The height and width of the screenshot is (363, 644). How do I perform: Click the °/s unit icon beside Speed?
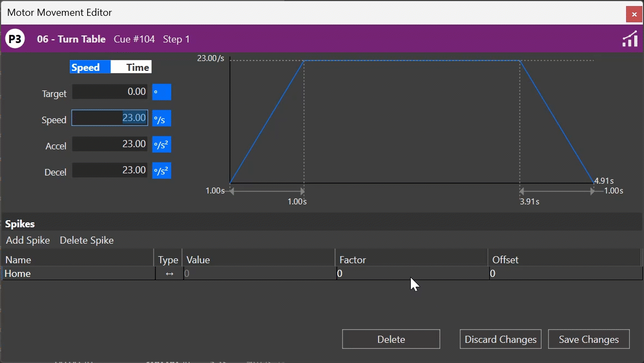tap(161, 118)
